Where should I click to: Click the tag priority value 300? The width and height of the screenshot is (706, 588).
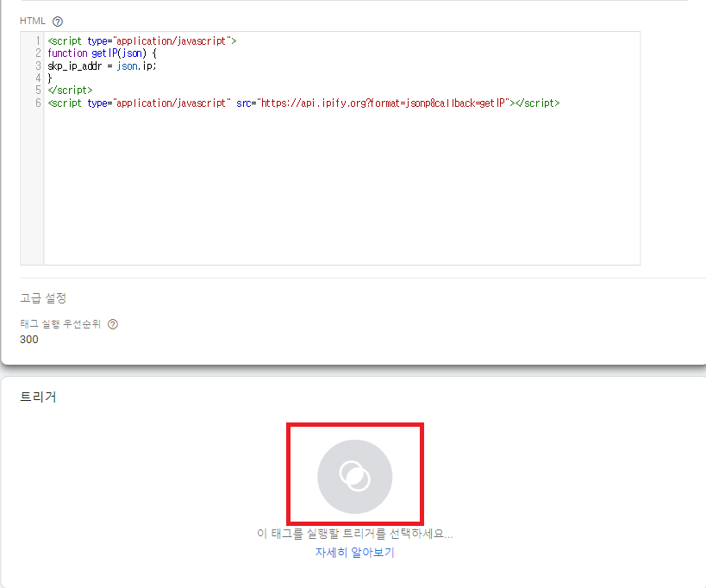(x=29, y=340)
